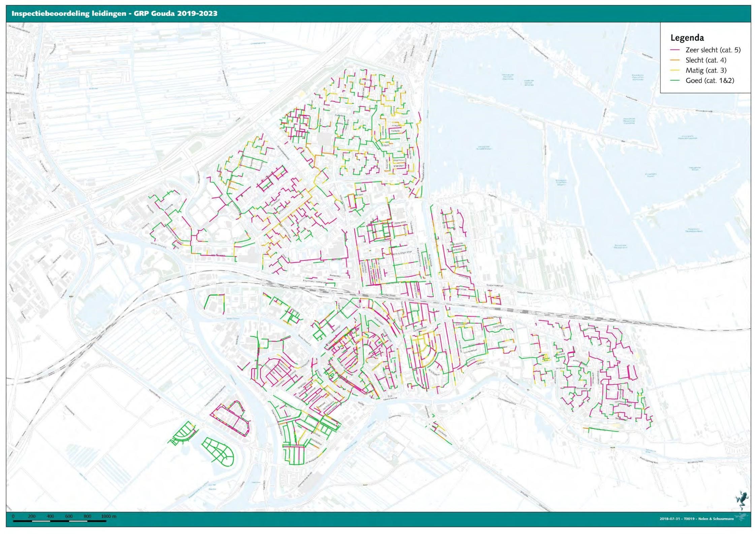Click the magenta 'Zeer slecht' legend line

[675, 50]
